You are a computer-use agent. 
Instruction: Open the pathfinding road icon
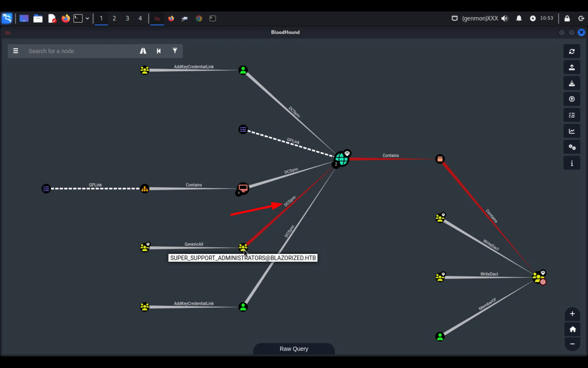click(143, 51)
